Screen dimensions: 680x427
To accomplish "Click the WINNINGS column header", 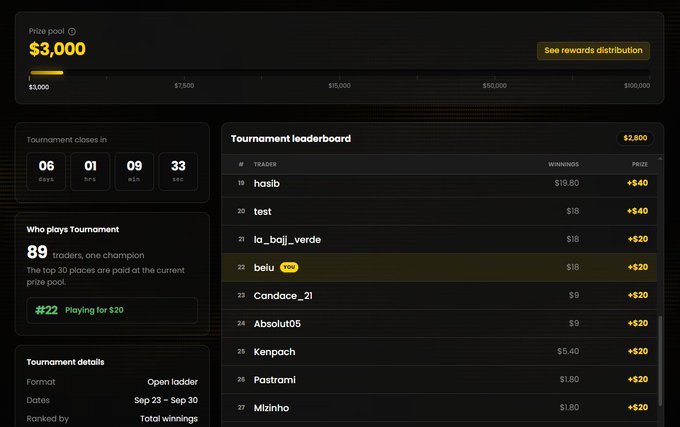I will click(563, 164).
